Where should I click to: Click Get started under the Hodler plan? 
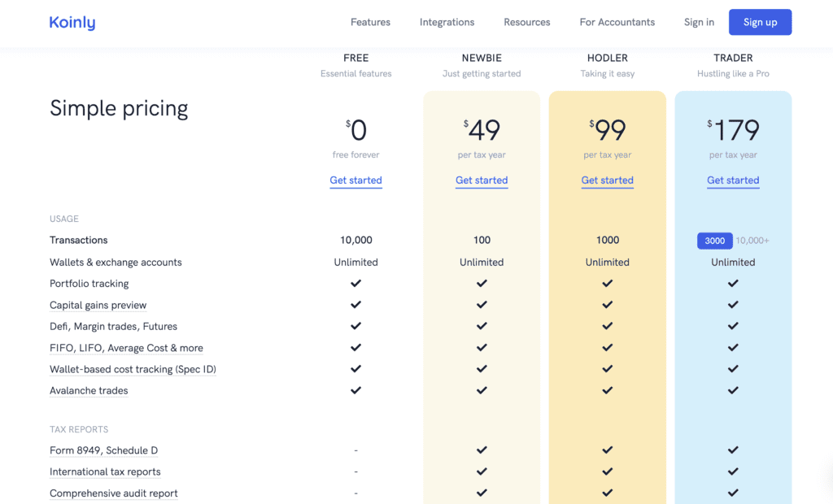pos(607,180)
